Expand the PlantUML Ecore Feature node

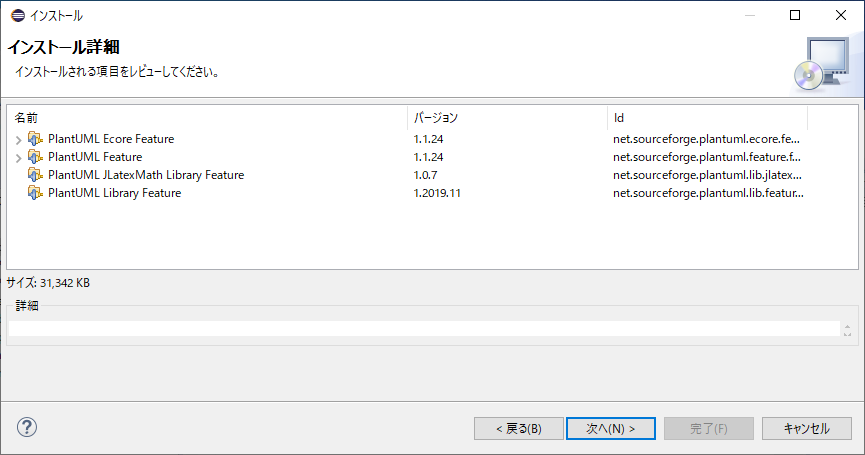point(18,139)
